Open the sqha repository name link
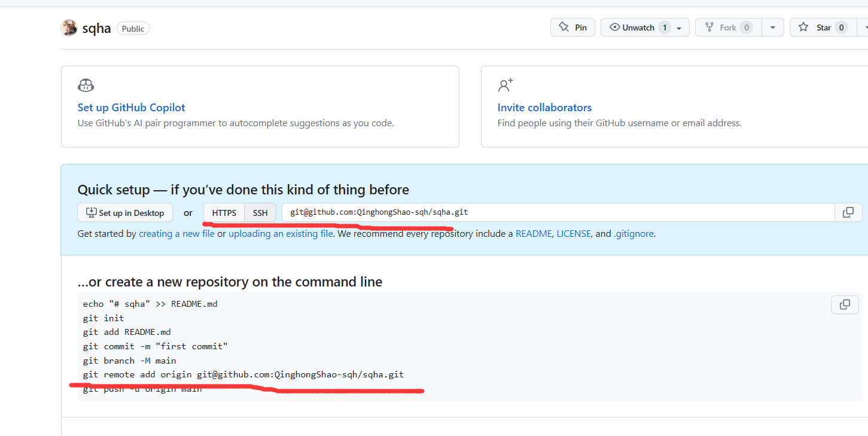 pos(96,28)
